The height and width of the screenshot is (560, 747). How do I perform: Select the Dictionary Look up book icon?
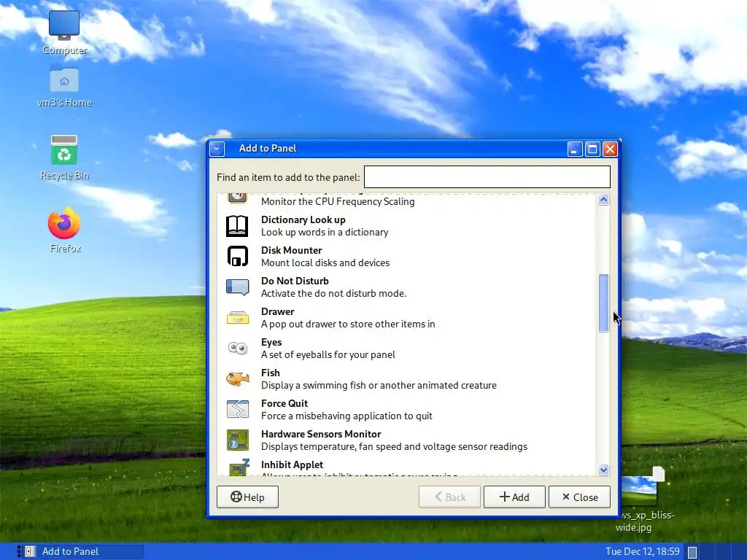click(237, 226)
